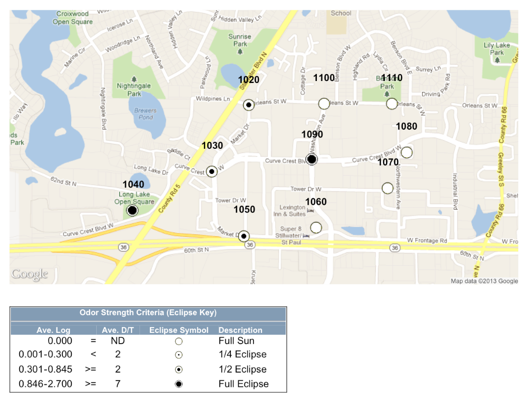
Task: Click the Woodridge Ln street label
Action: [x=123, y=44]
